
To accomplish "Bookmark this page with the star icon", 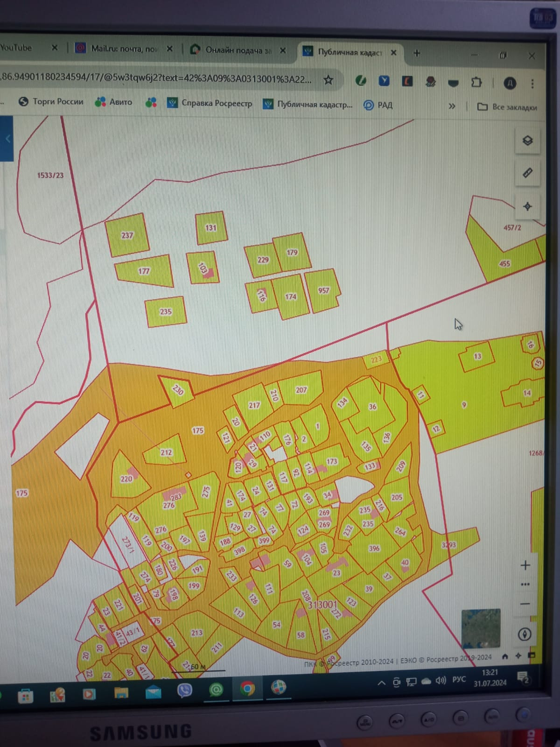I will (329, 80).
